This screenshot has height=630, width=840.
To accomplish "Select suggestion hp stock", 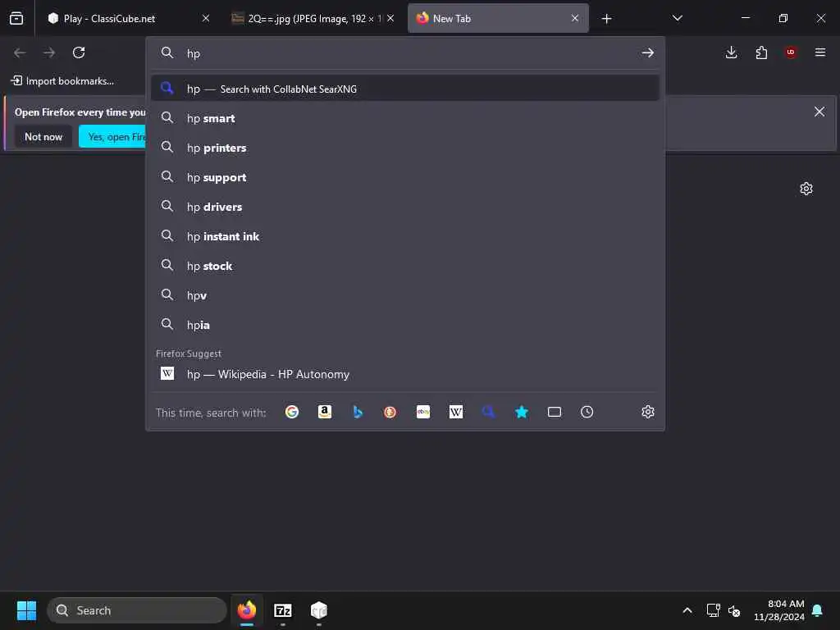I will point(405,266).
